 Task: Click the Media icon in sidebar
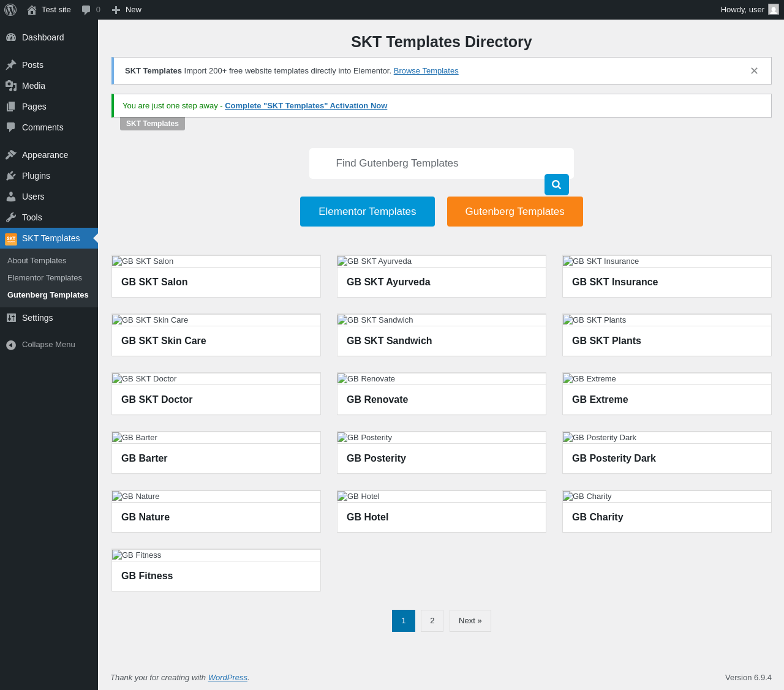coord(11,86)
